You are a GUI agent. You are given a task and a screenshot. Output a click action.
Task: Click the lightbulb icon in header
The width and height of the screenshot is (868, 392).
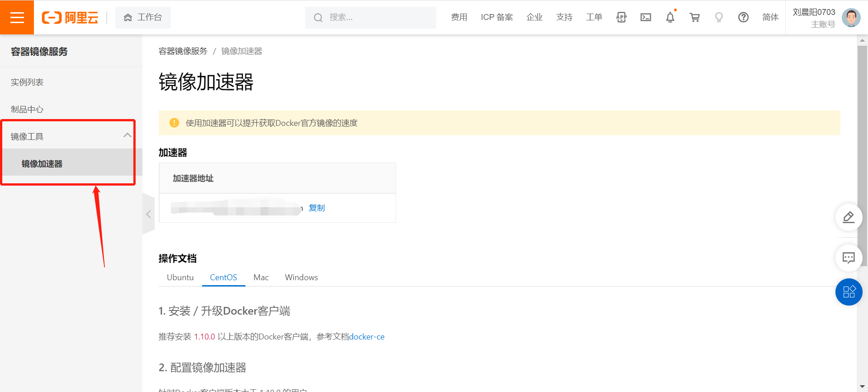[x=719, y=17]
